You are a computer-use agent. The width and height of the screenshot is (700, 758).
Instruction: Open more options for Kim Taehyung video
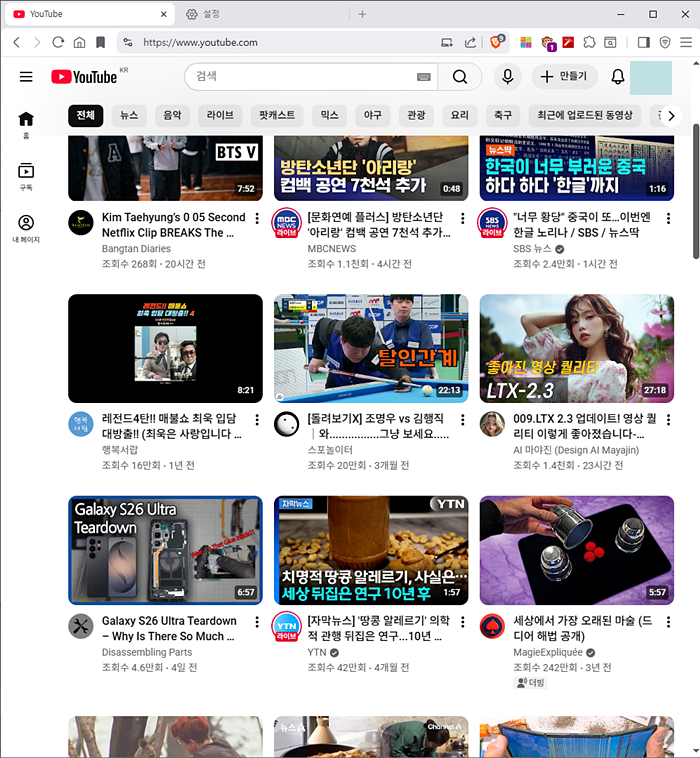pyautogui.click(x=257, y=219)
